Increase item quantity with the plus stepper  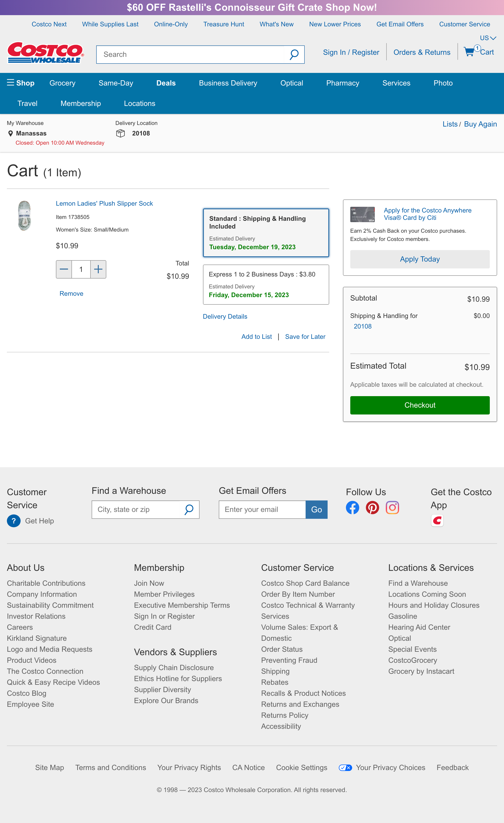(98, 269)
